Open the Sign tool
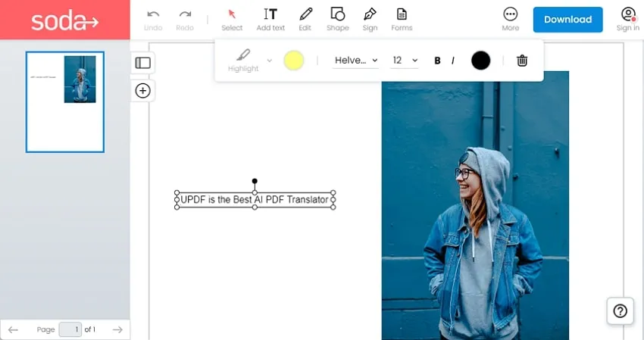This screenshot has height=340, width=644. tap(370, 20)
